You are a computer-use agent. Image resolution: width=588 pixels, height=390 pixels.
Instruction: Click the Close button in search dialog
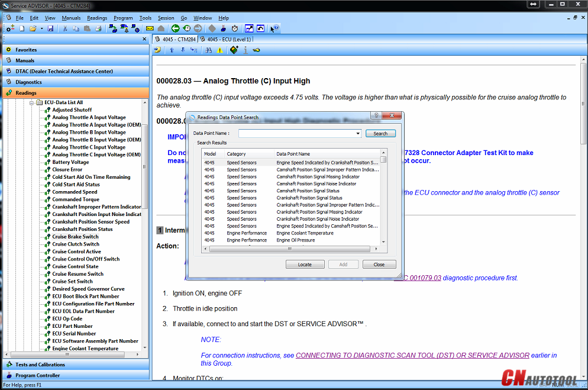379,265
